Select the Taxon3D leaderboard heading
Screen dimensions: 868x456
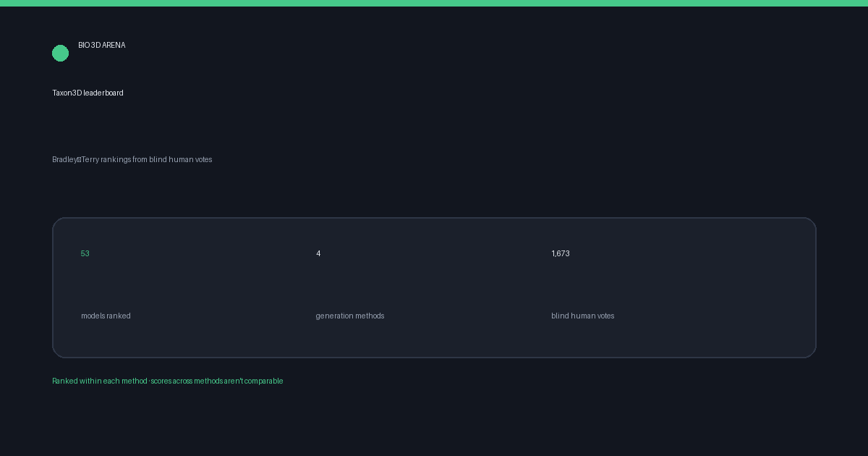pyautogui.click(x=88, y=93)
